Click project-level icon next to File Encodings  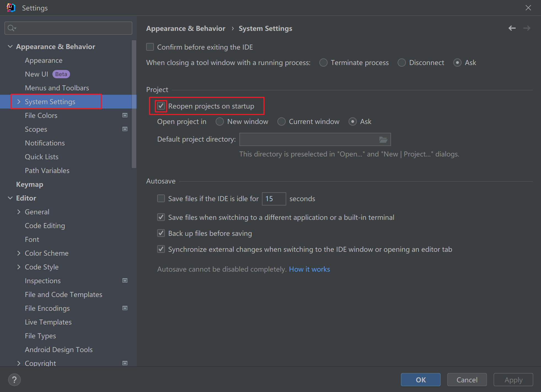[x=125, y=308]
